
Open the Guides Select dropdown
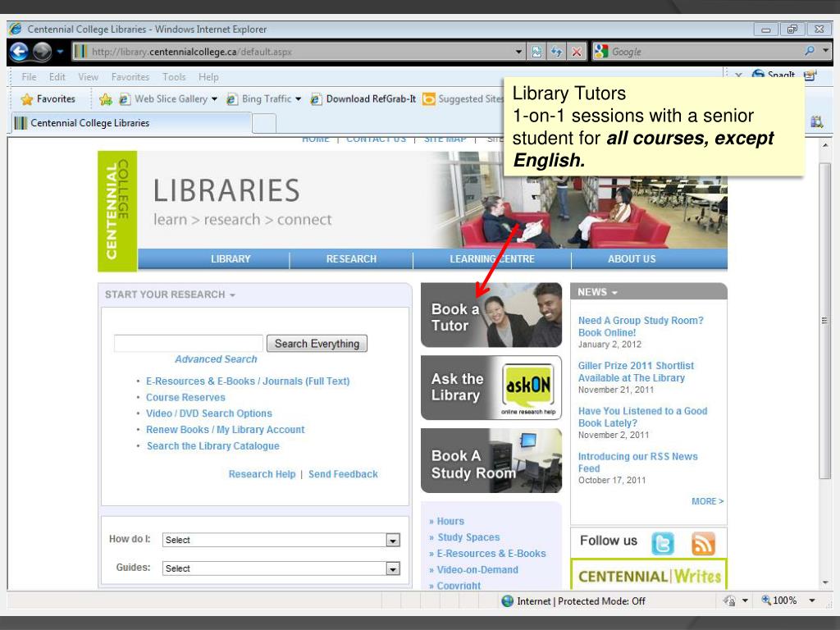tap(281, 568)
